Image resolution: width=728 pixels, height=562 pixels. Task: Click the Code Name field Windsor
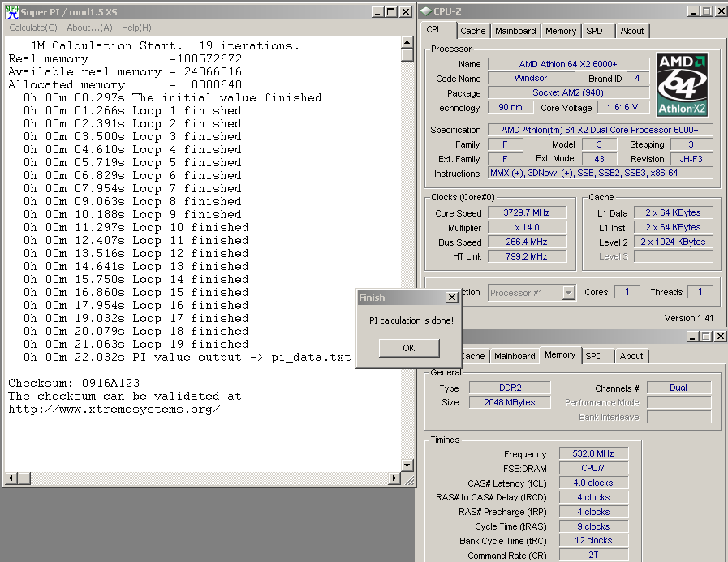point(531,79)
